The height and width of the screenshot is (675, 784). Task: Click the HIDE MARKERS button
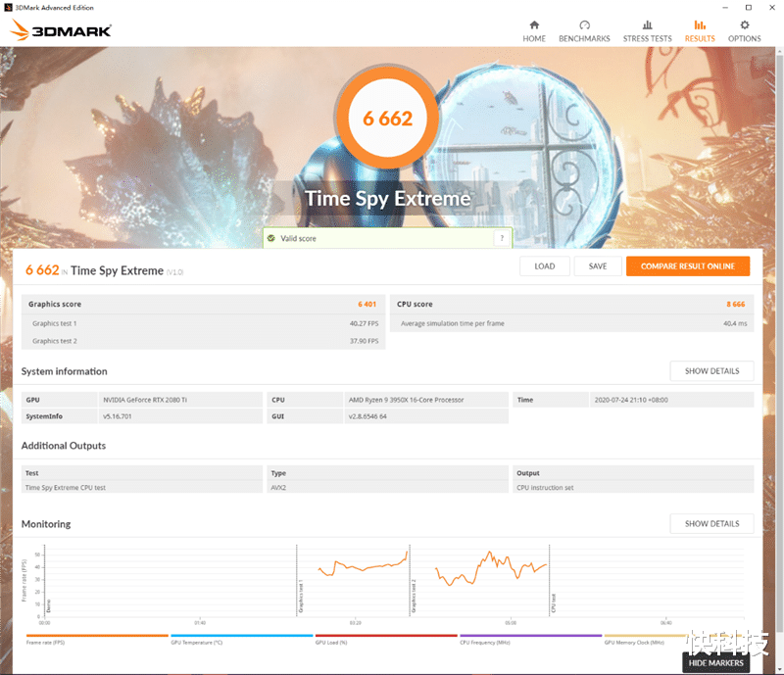pyautogui.click(x=716, y=663)
